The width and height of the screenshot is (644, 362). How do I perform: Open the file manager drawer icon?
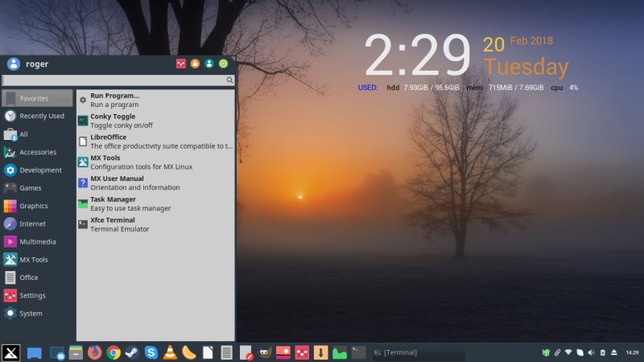click(76, 352)
